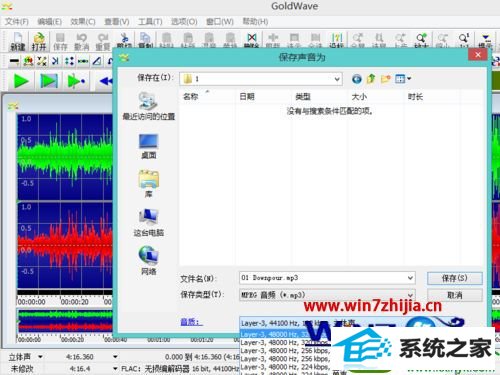Go back using the dialog's blue back icon

pos(357,79)
